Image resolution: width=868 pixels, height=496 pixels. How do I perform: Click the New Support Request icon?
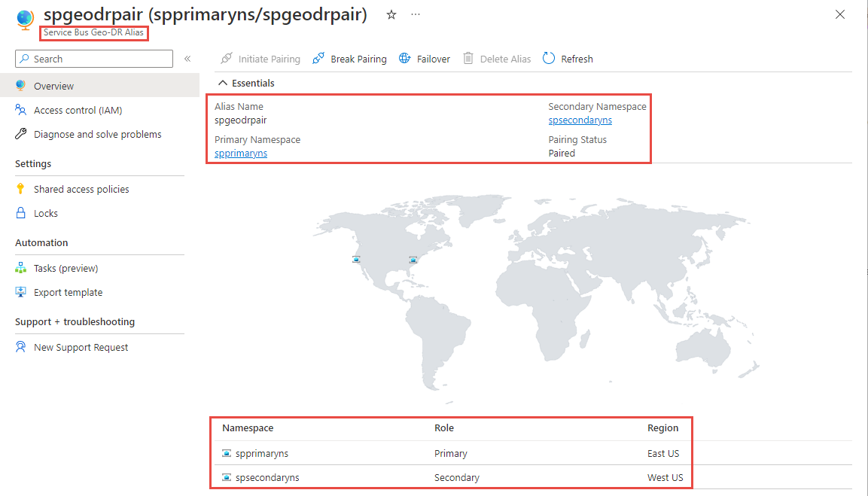tap(21, 347)
